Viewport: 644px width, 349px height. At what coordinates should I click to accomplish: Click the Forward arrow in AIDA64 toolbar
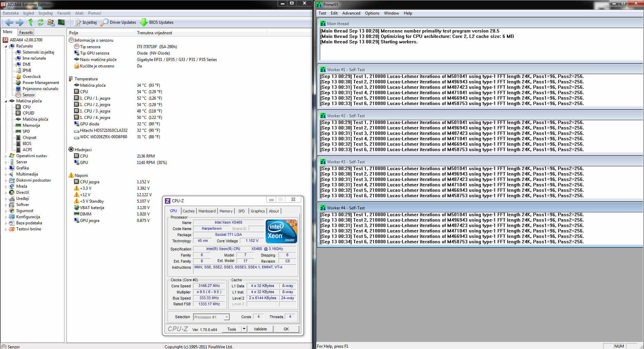(x=20, y=22)
